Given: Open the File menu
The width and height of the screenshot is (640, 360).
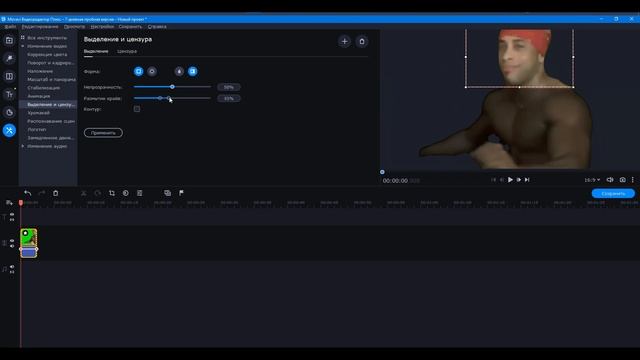Looking at the screenshot, I should [10, 27].
